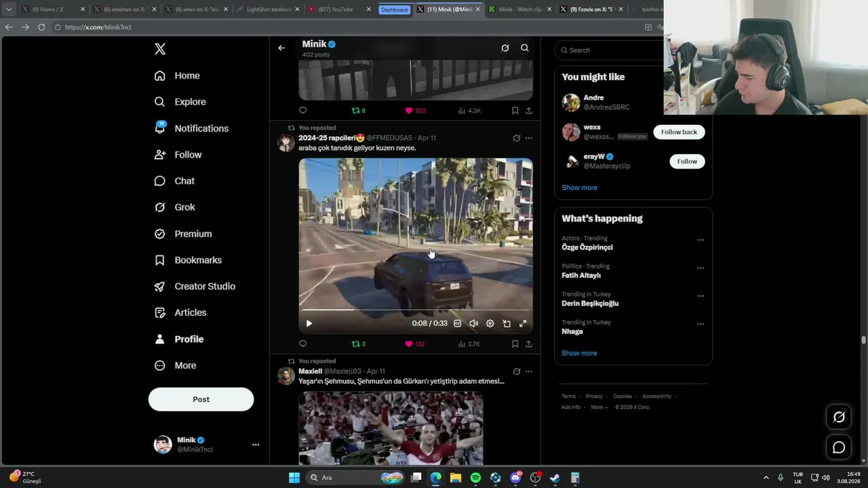
Task: Open options for Özge Özpirinçci trend
Action: [x=701, y=240]
